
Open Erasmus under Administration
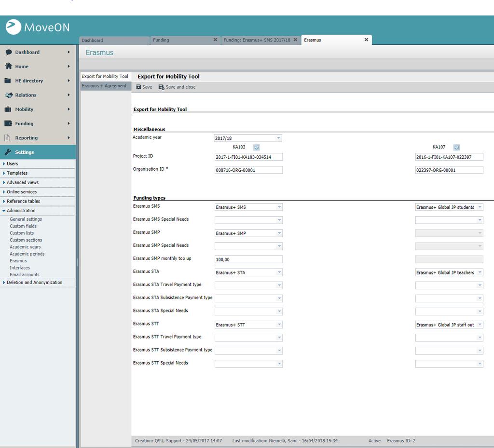pos(18,261)
